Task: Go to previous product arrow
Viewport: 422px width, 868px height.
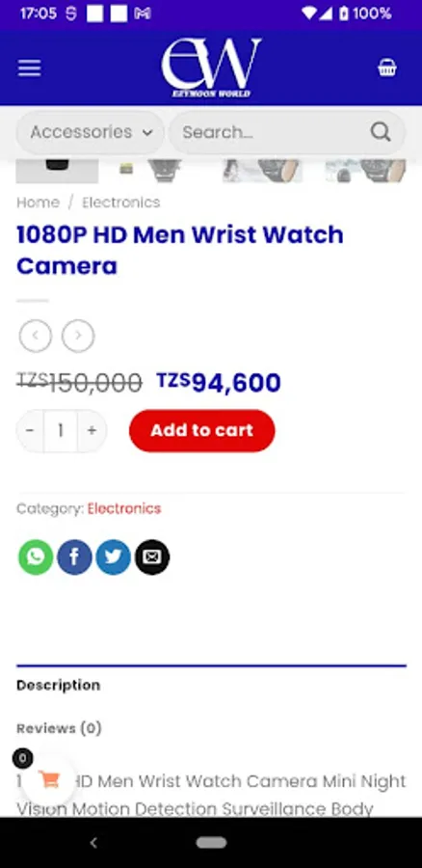Action: [36, 336]
